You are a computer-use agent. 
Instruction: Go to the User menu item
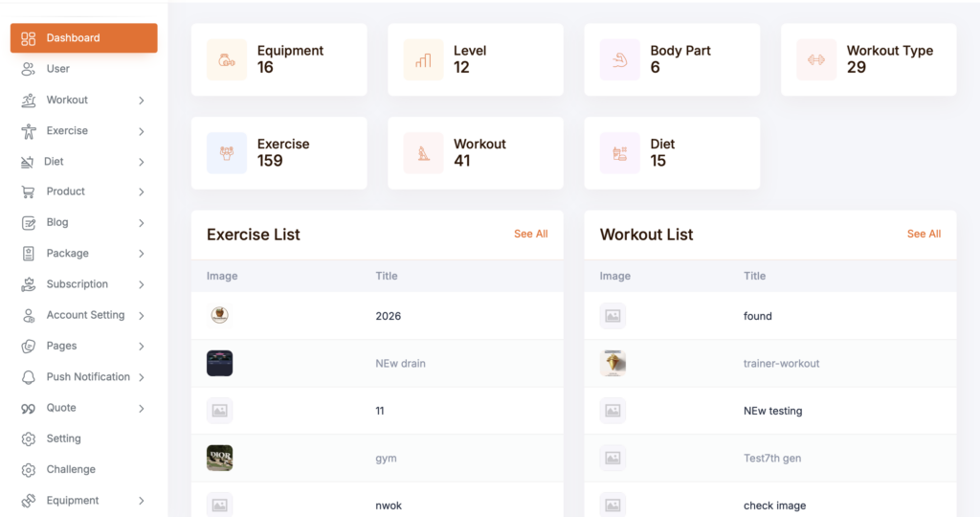pyautogui.click(x=57, y=69)
